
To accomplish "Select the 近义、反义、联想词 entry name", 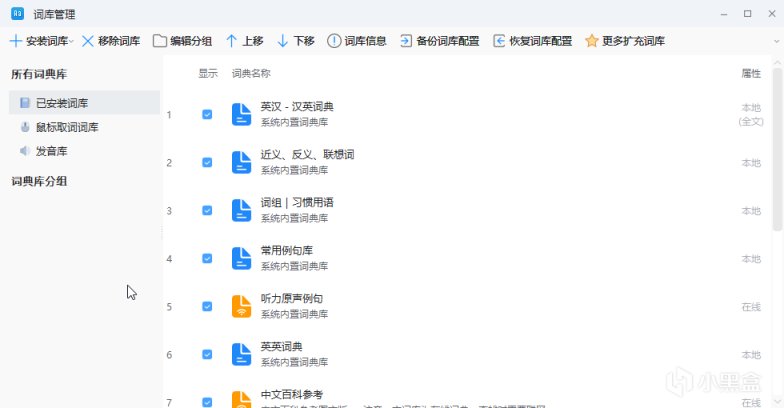I will 307,154.
